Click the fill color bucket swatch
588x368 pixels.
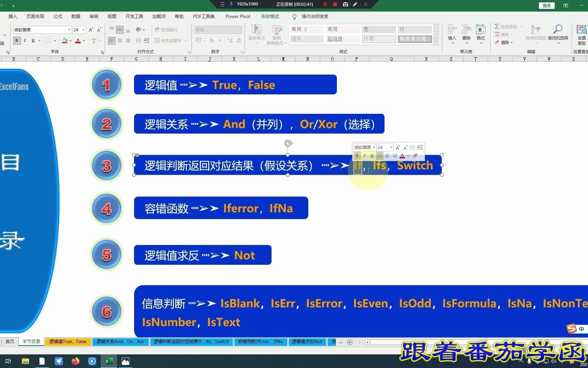coord(65,41)
